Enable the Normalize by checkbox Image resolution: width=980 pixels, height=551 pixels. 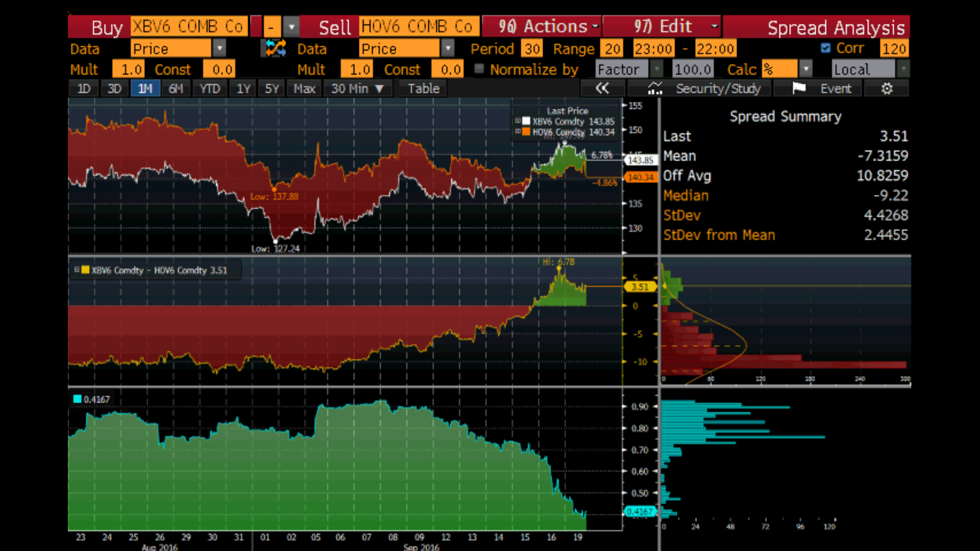tap(479, 68)
